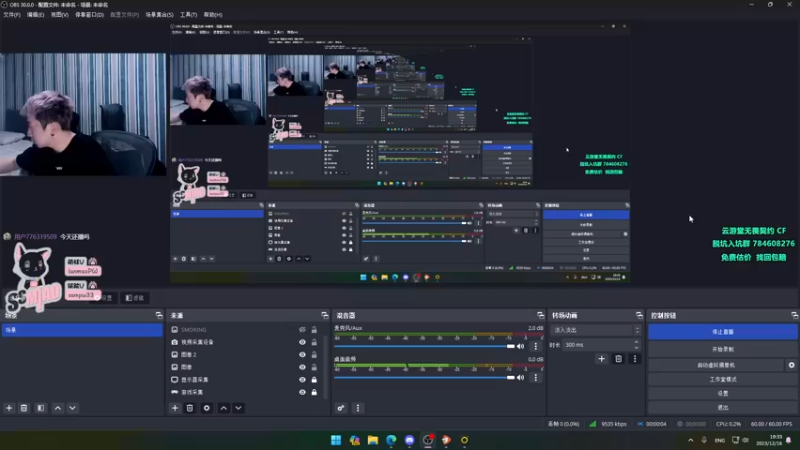Open audio mixer panel three-dot menu
This screenshot has width=800, height=450.
[x=358, y=408]
